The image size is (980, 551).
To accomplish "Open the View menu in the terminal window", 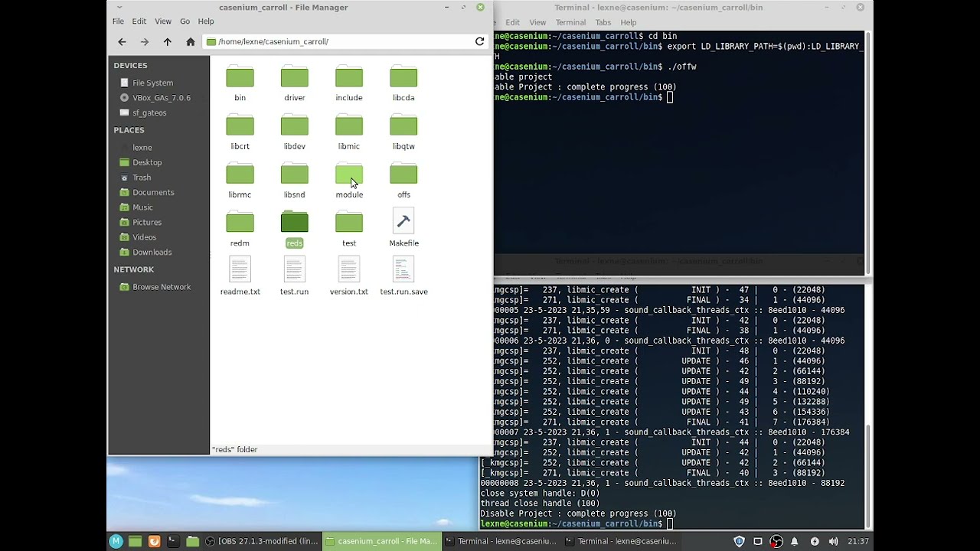I will point(537,22).
